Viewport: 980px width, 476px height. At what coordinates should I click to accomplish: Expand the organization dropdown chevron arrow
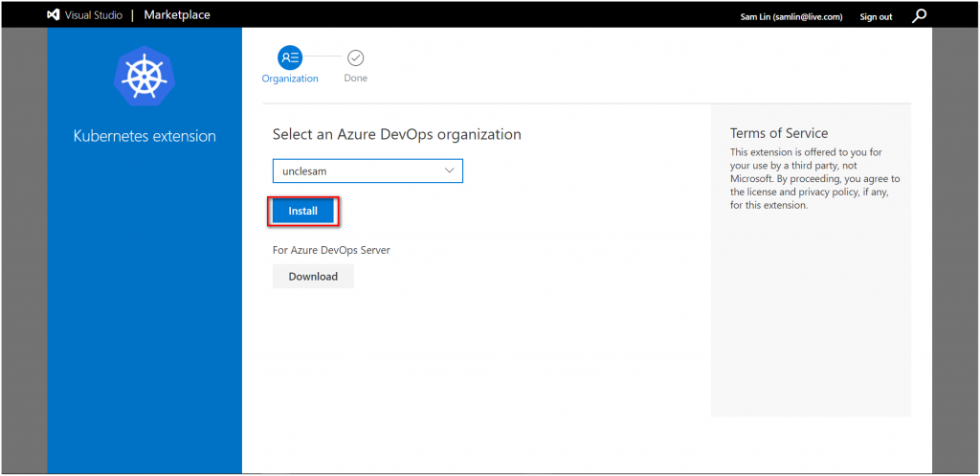[x=450, y=170]
